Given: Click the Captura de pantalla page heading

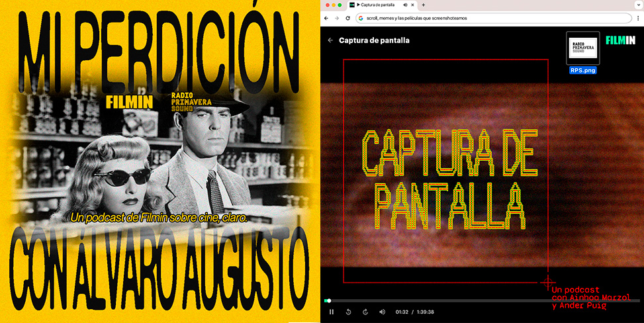Looking at the screenshot, I should point(374,40).
